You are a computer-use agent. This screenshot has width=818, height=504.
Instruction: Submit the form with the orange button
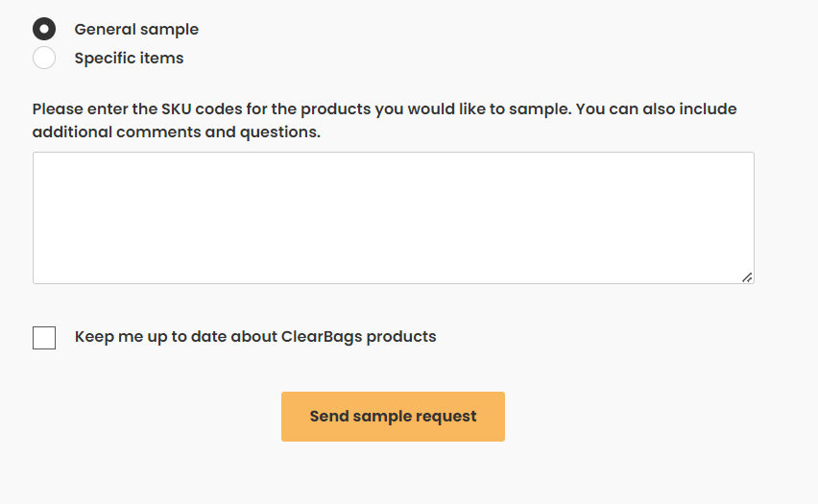pyautogui.click(x=393, y=417)
